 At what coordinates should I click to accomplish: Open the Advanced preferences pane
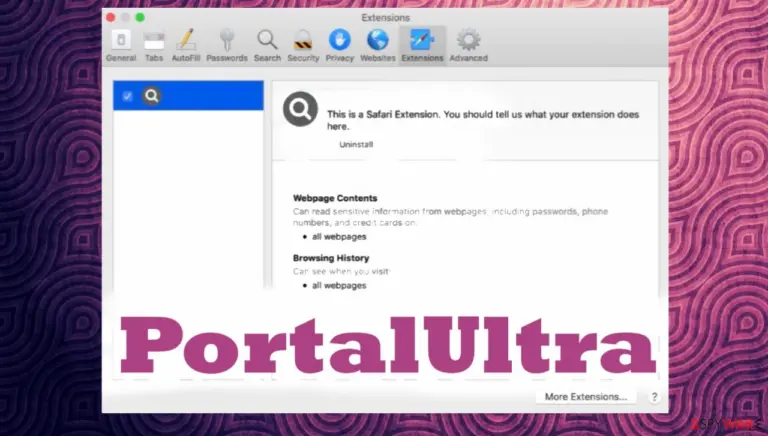point(469,46)
